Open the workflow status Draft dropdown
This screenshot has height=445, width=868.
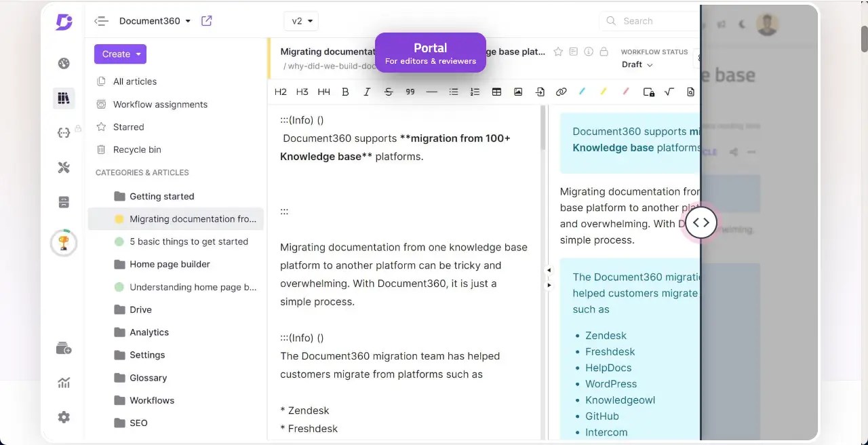(x=637, y=64)
